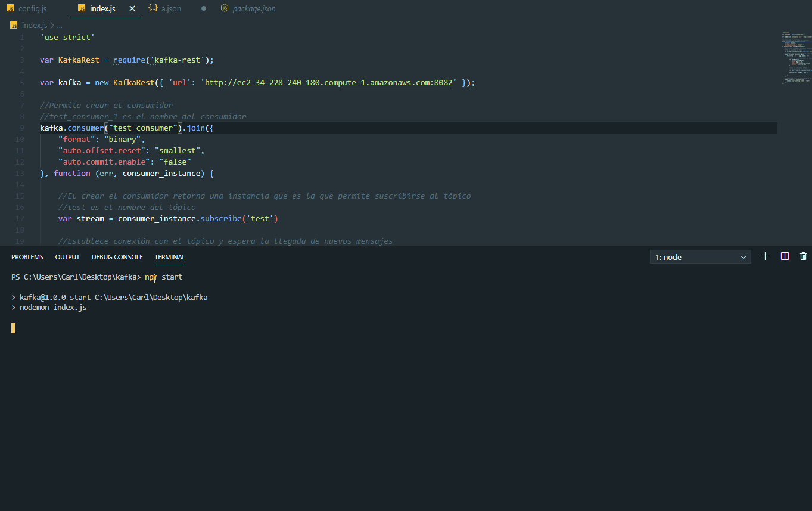Kill terminal with trash icon

pyautogui.click(x=803, y=256)
